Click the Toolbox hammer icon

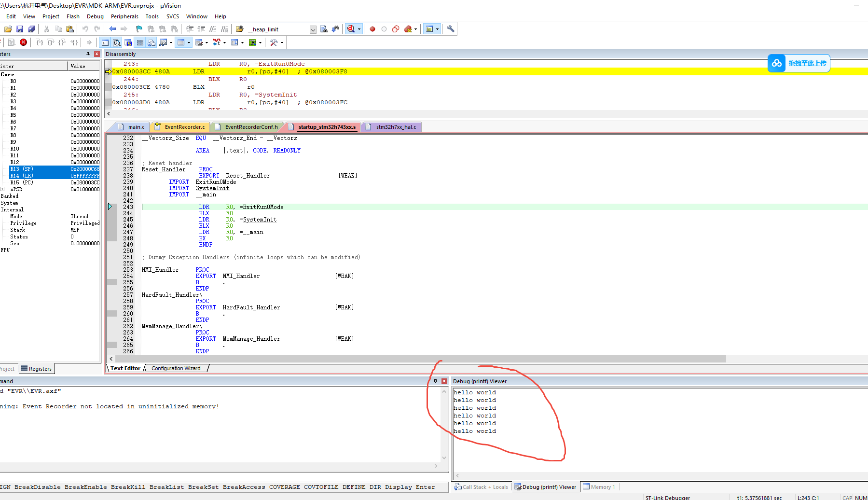point(274,42)
